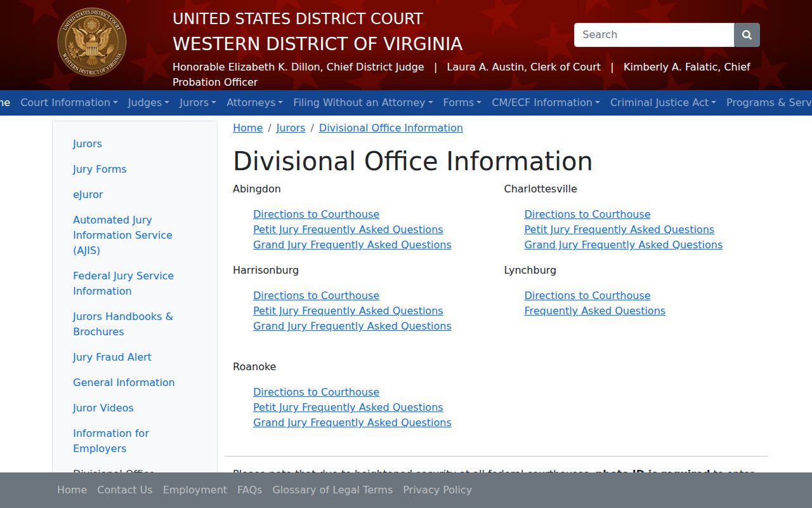
Task: Open Harrisonburg Directions to Courthouse
Action: [317, 295]
